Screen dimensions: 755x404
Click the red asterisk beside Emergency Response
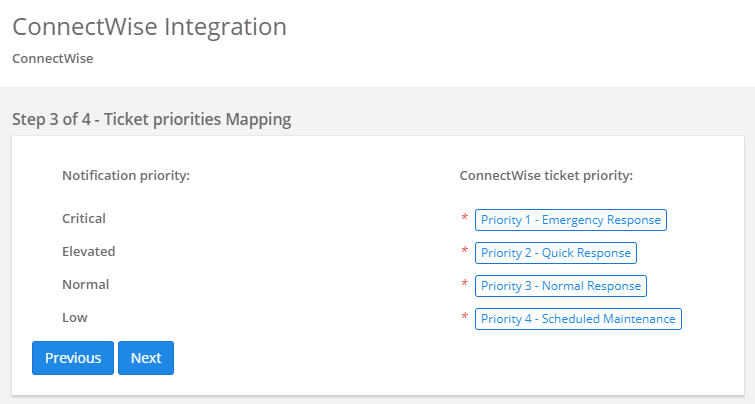coord(465,218)
